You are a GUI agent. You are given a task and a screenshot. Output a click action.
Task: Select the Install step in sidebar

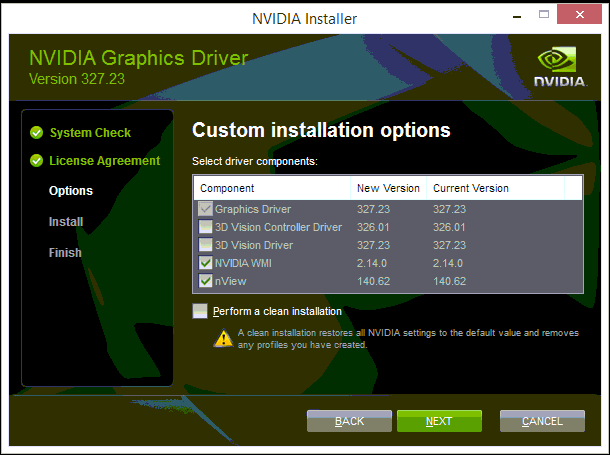point(66,222)
